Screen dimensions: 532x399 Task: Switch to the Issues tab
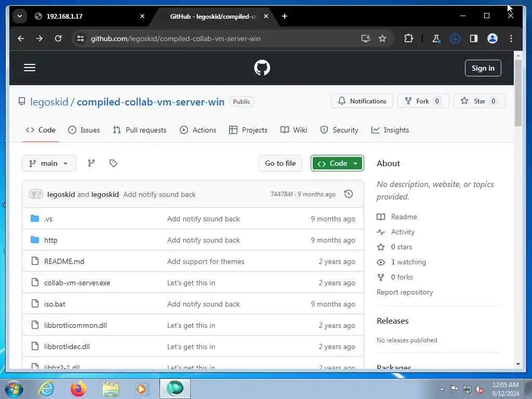click(x=84, y=130)
